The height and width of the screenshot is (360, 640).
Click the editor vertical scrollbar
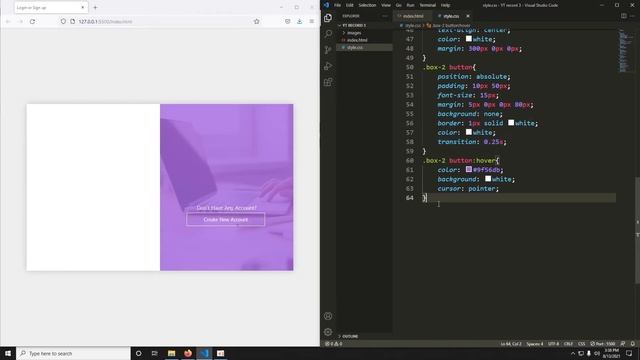pyautogui.click(x=638, y=230)
